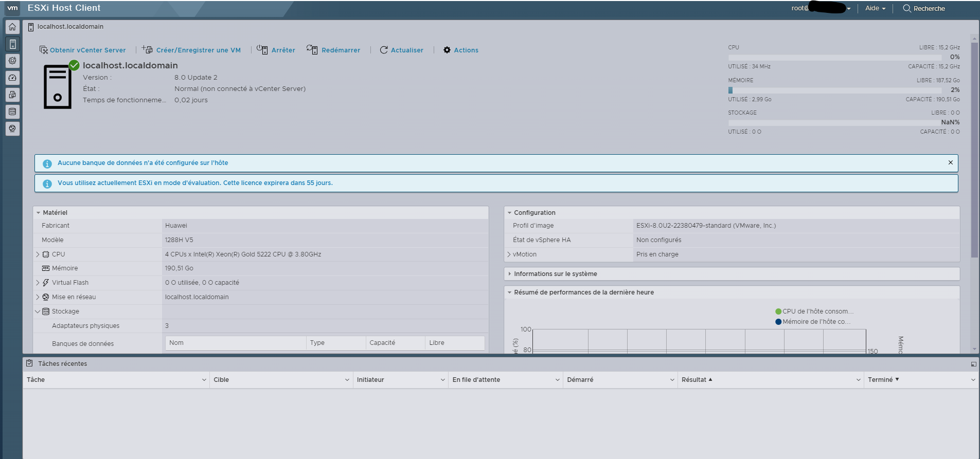Open the Monitor gauge icon in the sidebar
This screenshot has height=459, width=980.
(x=12, y=78)
